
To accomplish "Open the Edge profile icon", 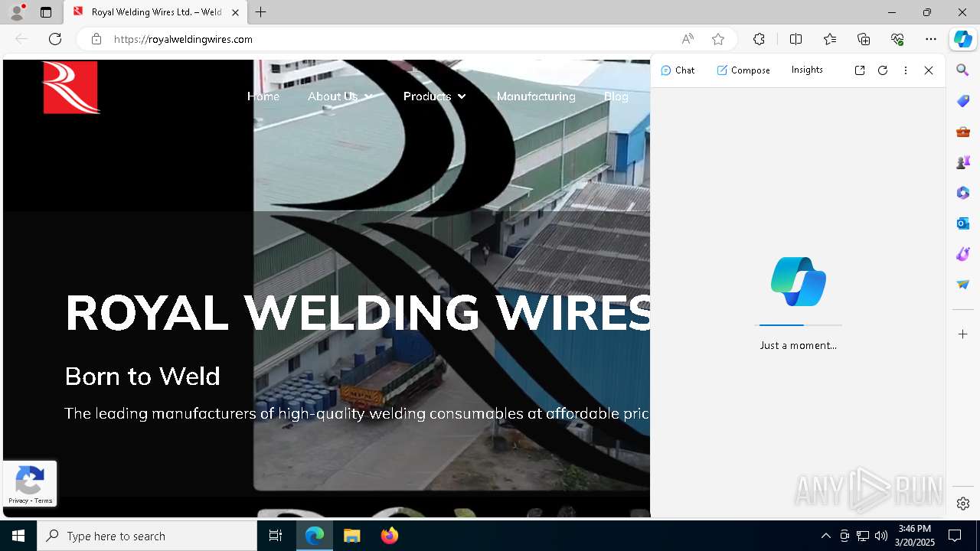I will coord(17,12).
